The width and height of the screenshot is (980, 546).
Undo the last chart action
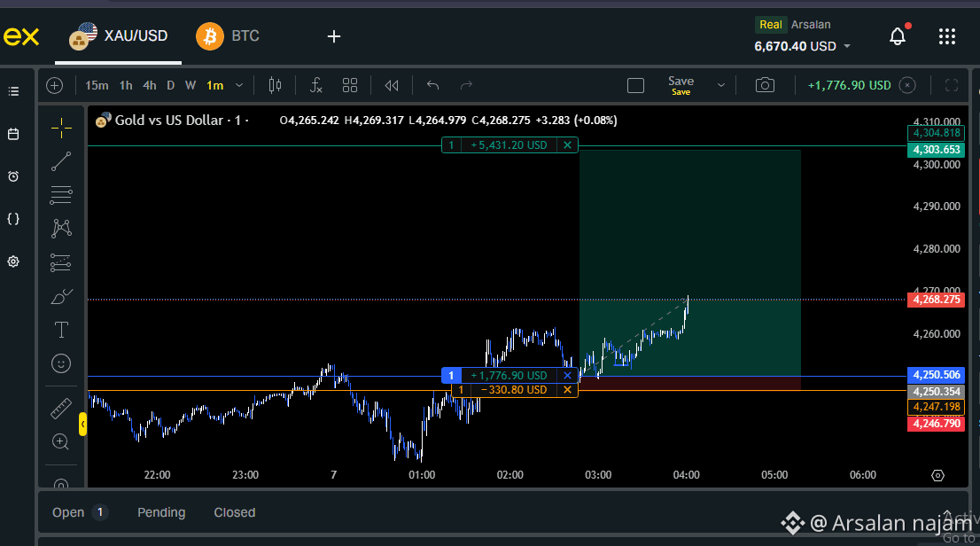coord(432,86)
